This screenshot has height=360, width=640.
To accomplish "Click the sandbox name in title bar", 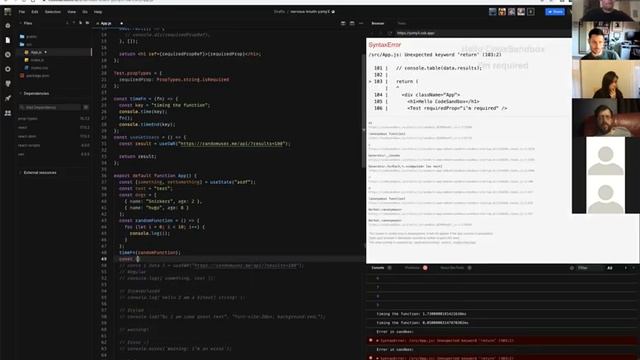I will click(x=310, y=12).
